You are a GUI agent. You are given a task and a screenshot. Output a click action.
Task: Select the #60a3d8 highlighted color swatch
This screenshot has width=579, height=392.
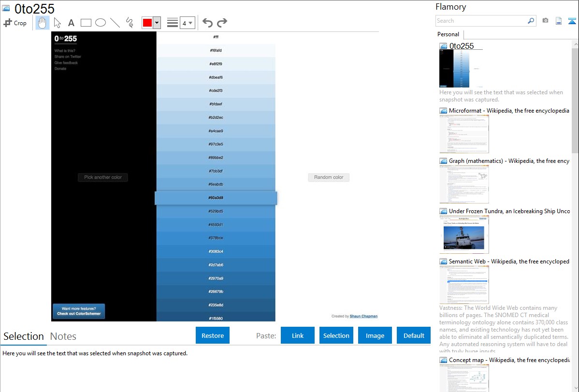216,198
